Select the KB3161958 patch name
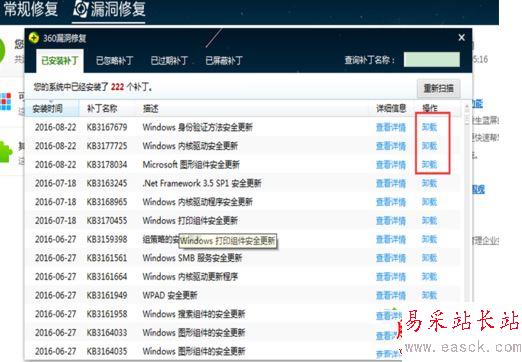This screenshot has height=362, width=522. (x=107, y=314)
